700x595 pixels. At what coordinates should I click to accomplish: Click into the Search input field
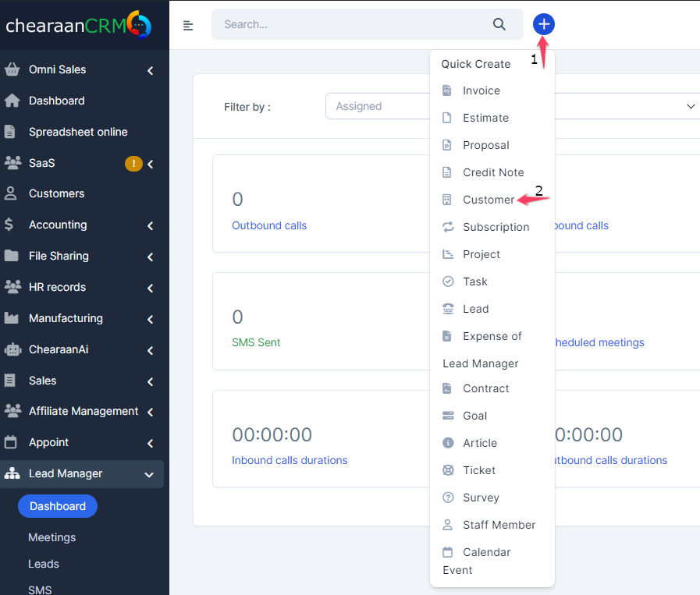point(351,24)
